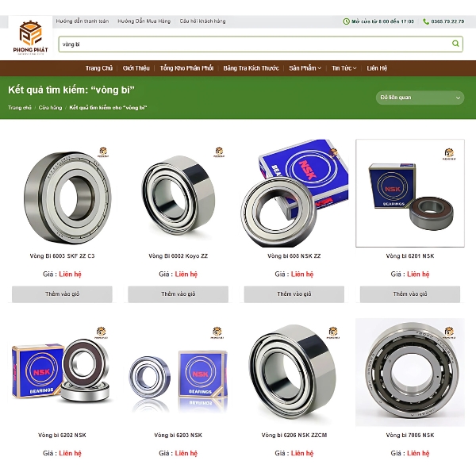Click the green phone icon

[425, 21]
